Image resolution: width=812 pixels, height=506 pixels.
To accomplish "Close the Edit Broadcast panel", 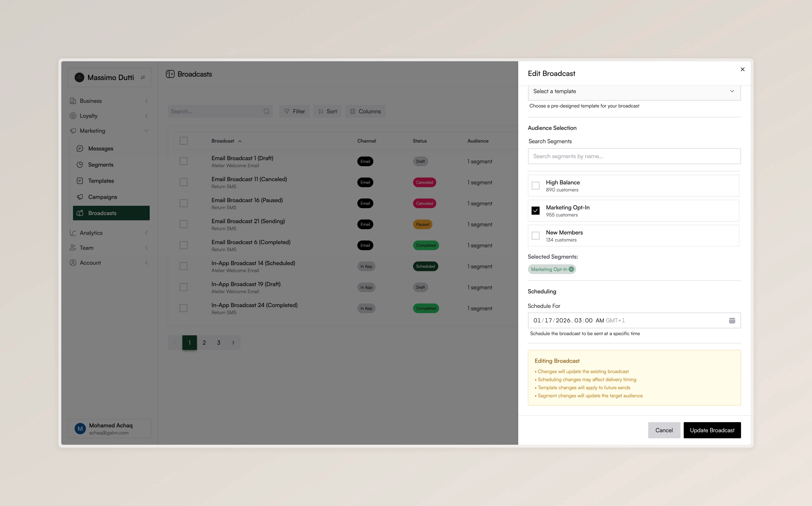I will 742,69.
